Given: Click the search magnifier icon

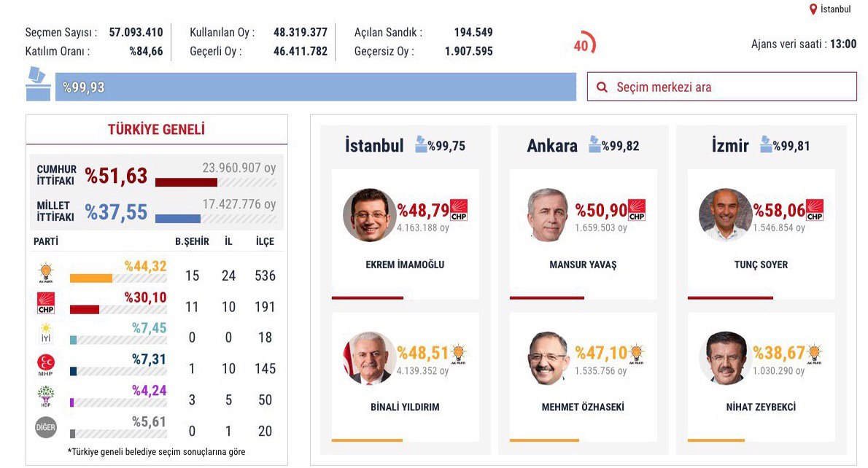Looking at the screenshot, I should tap(602, 87).
